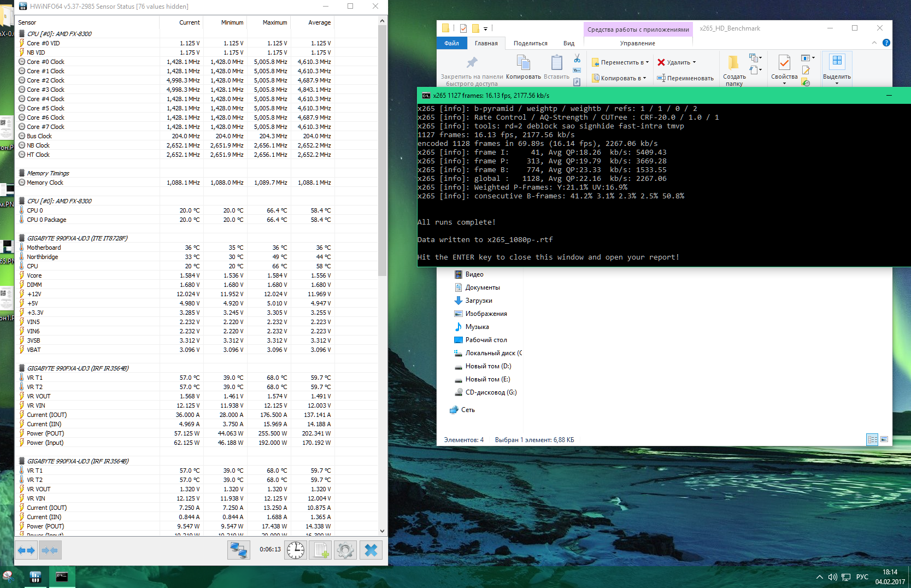Image resolution: width=911 pixels, height=588 pixels.
Task: Click the Переименовать rename button
Action: 685,78
